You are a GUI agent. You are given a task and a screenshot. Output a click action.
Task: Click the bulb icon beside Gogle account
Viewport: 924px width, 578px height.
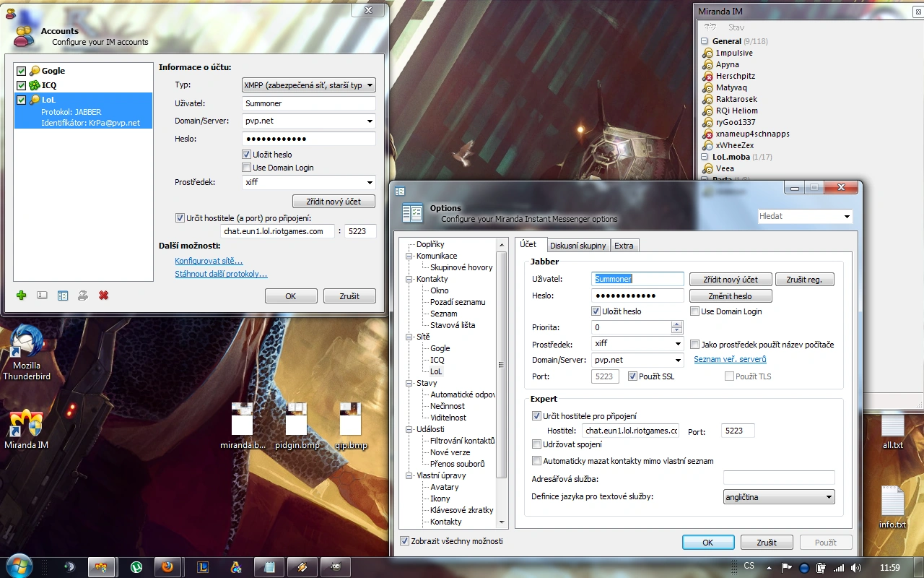tap(34, 71)
